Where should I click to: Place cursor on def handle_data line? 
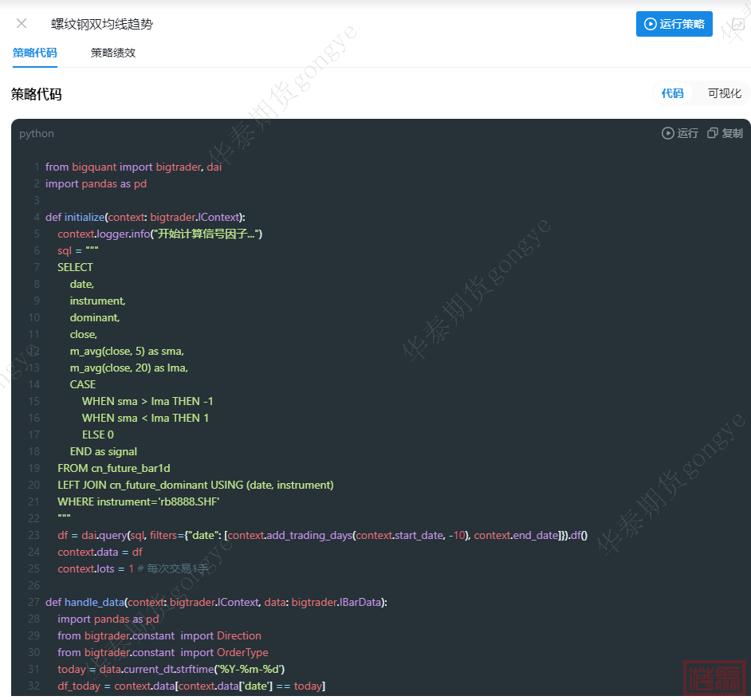coord(215,602)
